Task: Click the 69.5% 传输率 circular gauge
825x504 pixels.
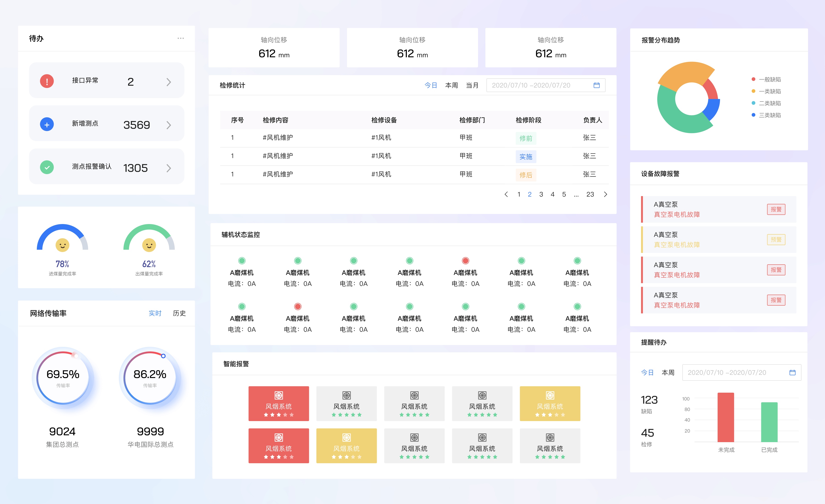Action: coord(63,378)
